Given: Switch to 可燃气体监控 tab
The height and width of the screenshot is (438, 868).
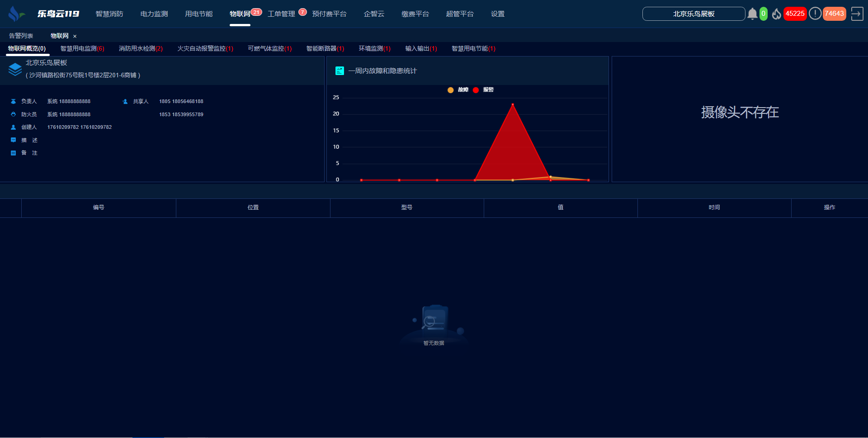Looking at the screenshot, I should tap(269, 49).
